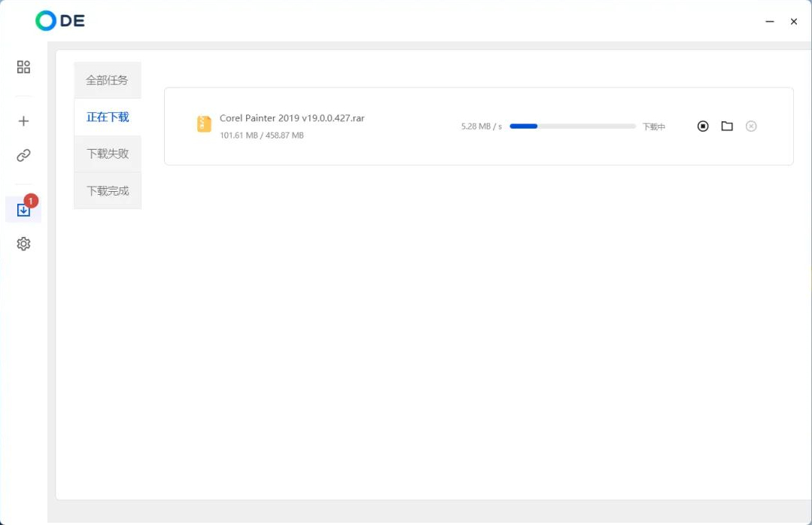Viewport: 812px width, 525px height.
Task: Cancel the Corel Painter download task
Action: click(751, 126)
